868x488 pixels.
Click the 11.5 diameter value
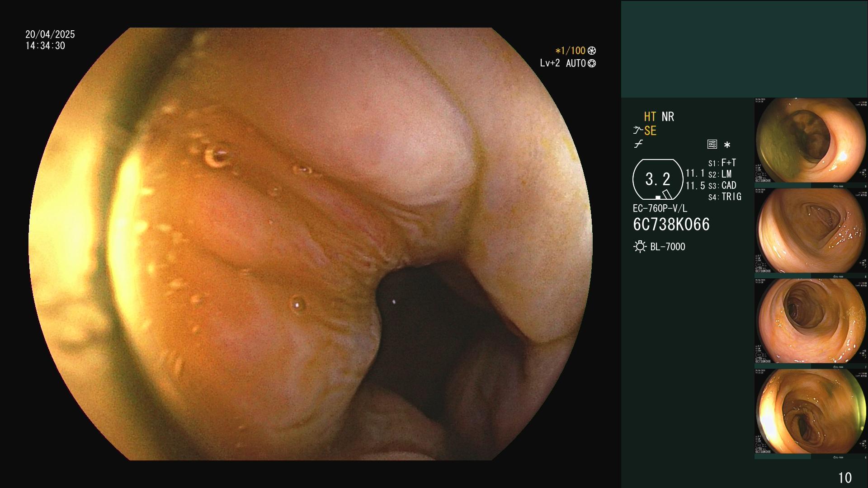tap(695, 186)
